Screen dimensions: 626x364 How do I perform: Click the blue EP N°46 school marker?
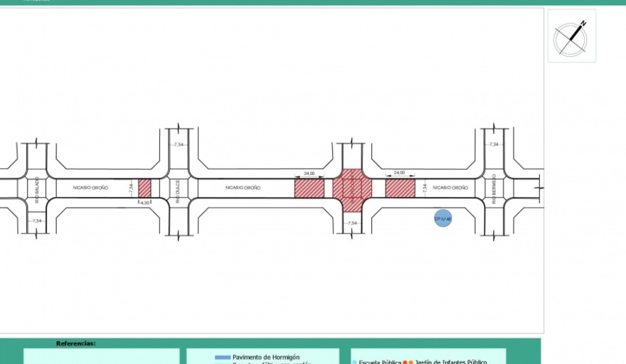click(442, 219)
